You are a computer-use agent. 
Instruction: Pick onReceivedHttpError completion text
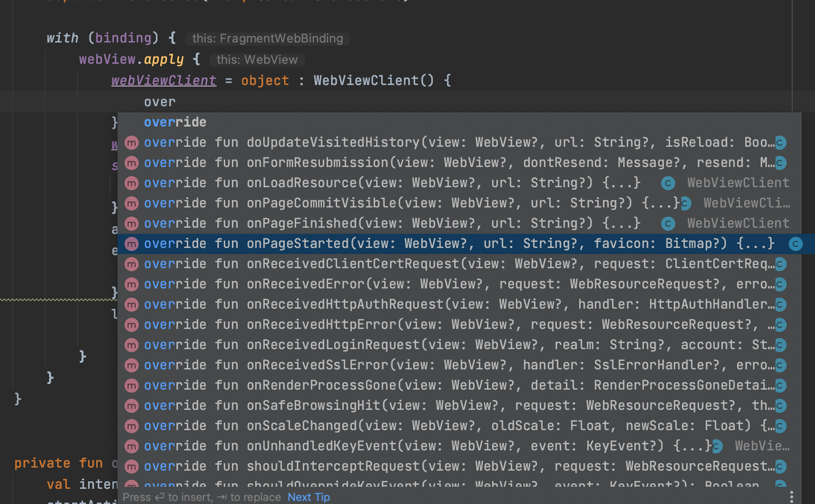click(x=459, y=324)
